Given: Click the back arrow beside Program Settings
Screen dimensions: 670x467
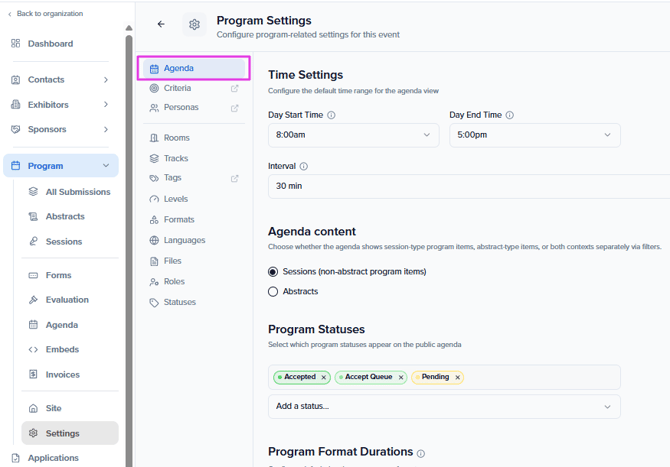Looking at the screenshot, I should pos(161,24).
